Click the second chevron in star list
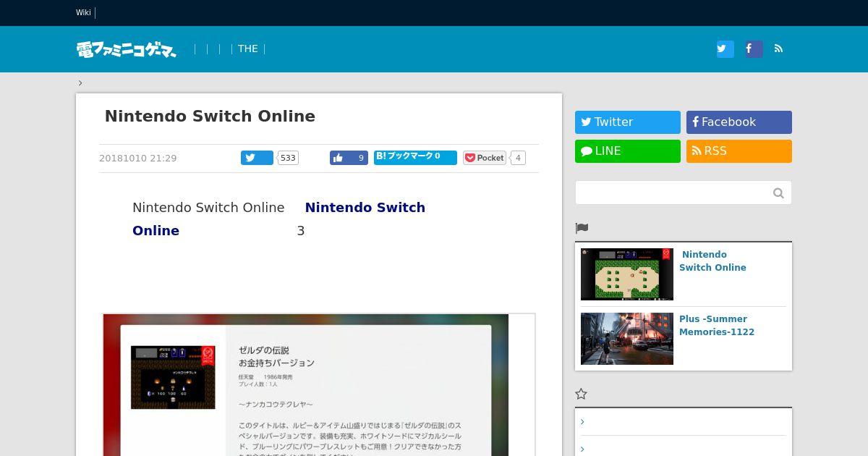868x456 pixels. [x=582, y=449]
